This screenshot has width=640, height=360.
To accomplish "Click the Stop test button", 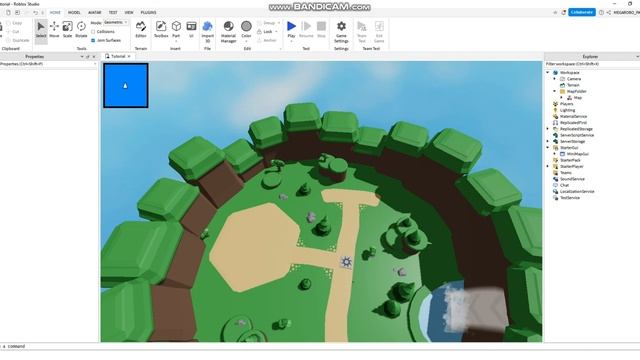I will coord(322,30).
